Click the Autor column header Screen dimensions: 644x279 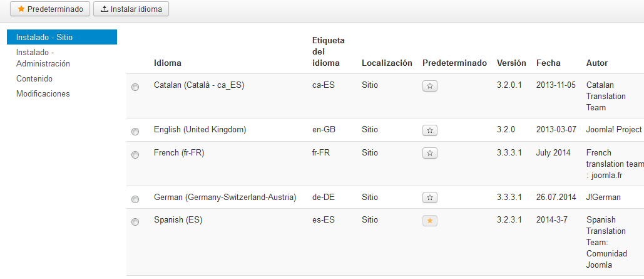pos(597,63)
